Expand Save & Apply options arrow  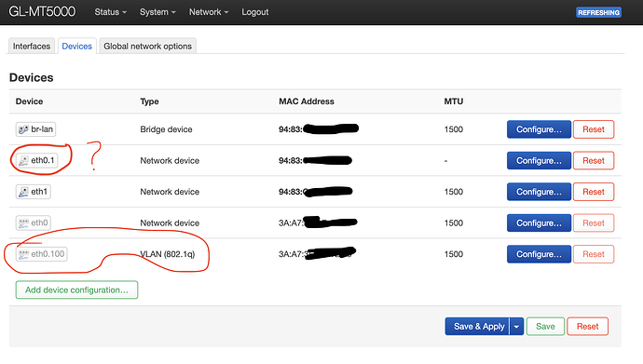516,327
